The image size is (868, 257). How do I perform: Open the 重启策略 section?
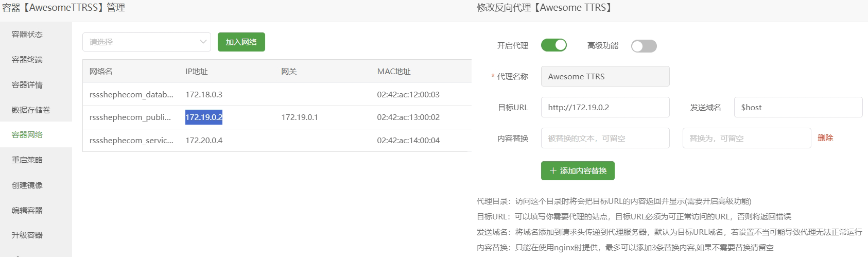[x=27, y=160]
